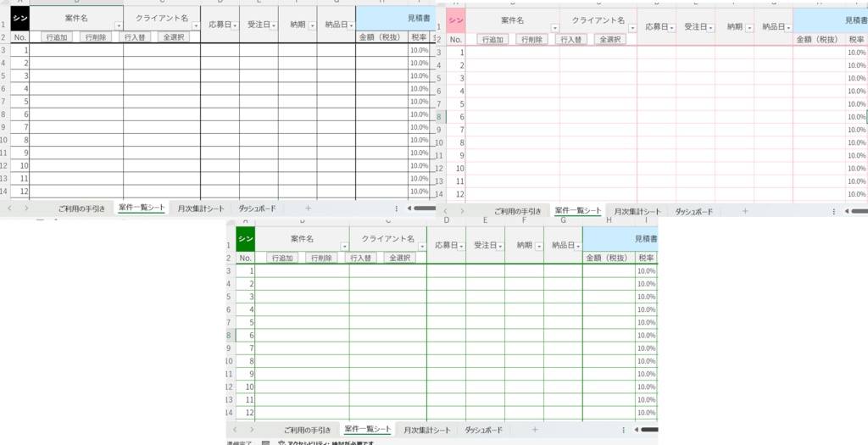Image resolution: width=868 pixels, height=445 pixels.
Task: Open 受注日 filter dropdown in black-themed sheet
Action: pyautogui.click(x=274, y=26)
